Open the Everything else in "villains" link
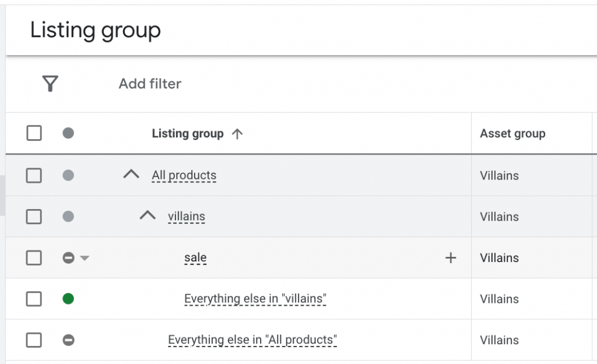 [x=255, y=299]
